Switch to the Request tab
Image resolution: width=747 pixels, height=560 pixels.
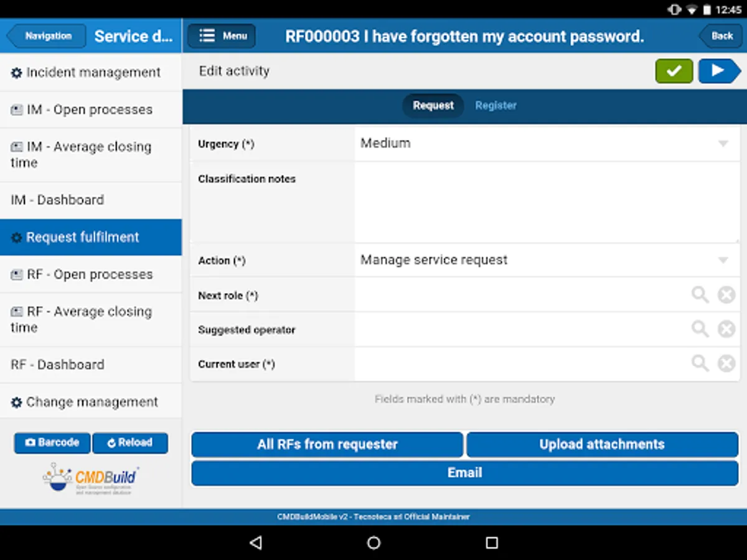[433, 106]
